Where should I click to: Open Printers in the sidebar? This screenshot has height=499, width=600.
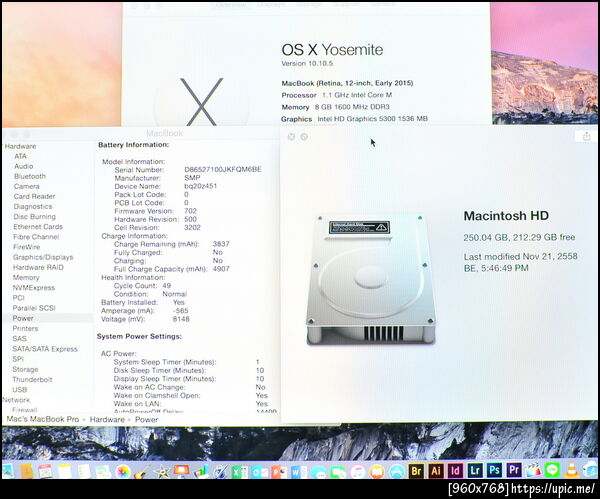25,328
